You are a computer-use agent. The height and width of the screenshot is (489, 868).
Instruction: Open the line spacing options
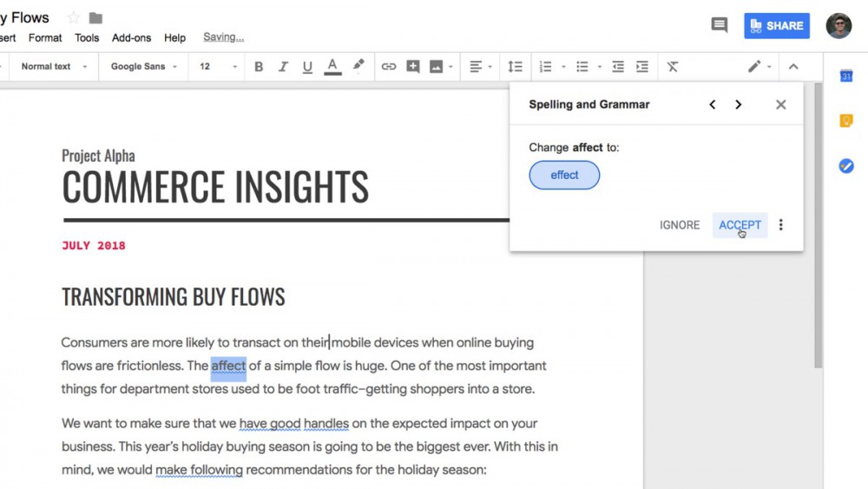pyautogui.click(x=515, y=67)
